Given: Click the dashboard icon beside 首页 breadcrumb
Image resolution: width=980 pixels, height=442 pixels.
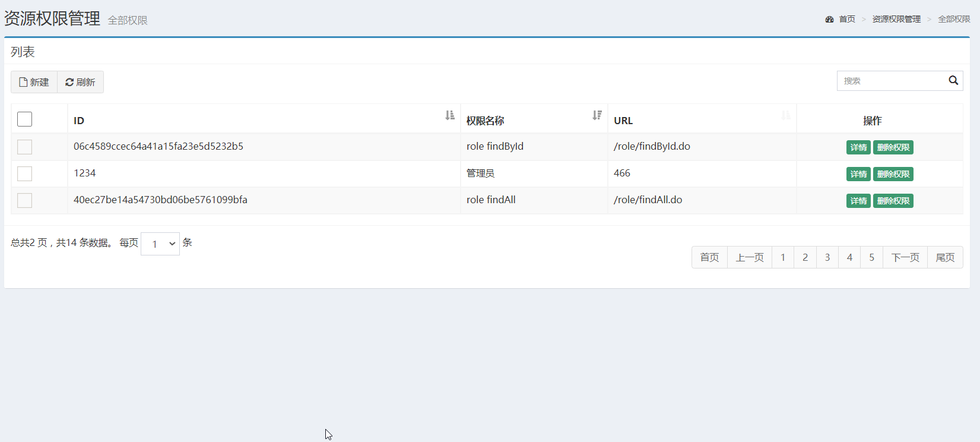Looking at the screenshot, I should click(830, 20).
